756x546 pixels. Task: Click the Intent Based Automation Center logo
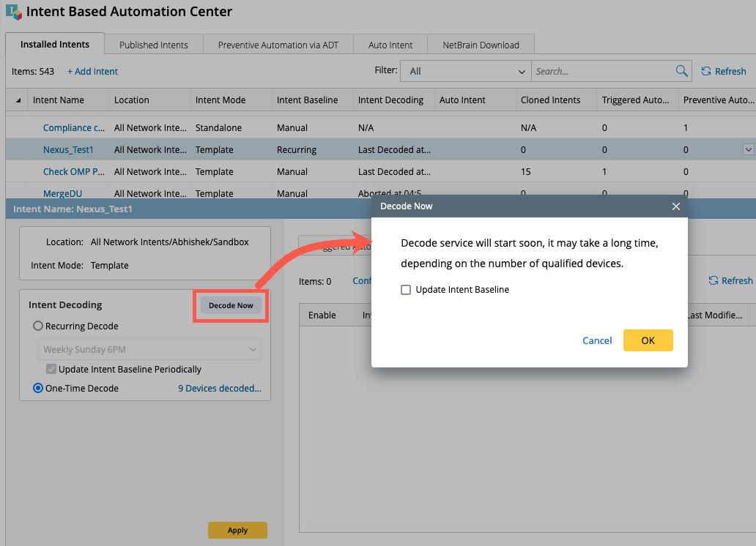13,12
